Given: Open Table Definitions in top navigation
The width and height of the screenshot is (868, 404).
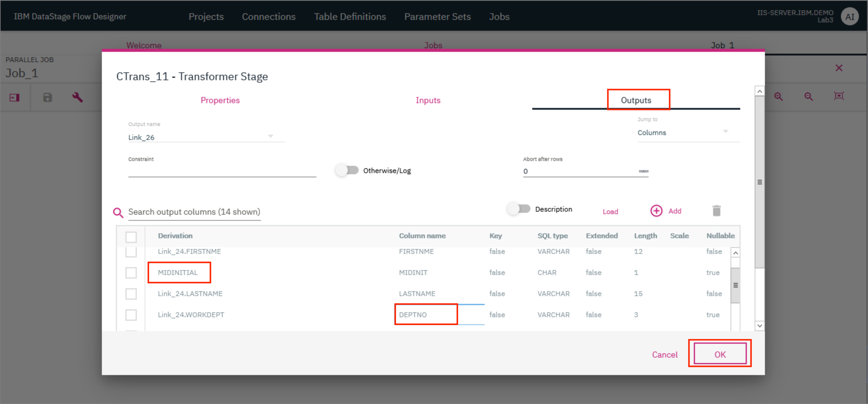Looking at the screenshot, I should click(350, 17).
